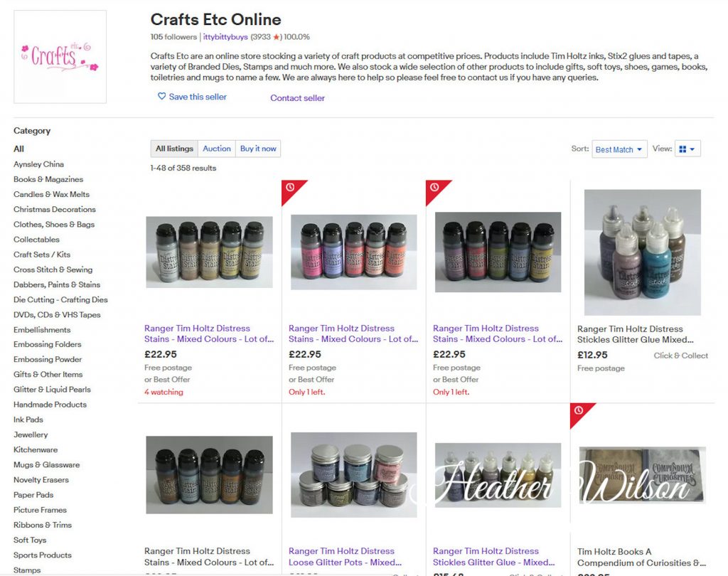The image size is (728, 576).
Task: Select the Embossing Powder category
Action: (x=48, y=359)
